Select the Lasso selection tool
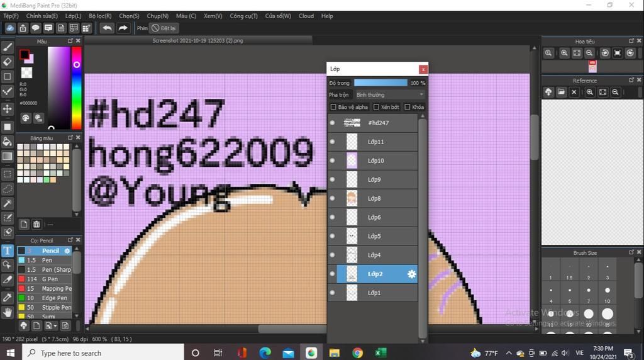Image resolution: width=644 pixels, height=360 pixels. point(8,189)
